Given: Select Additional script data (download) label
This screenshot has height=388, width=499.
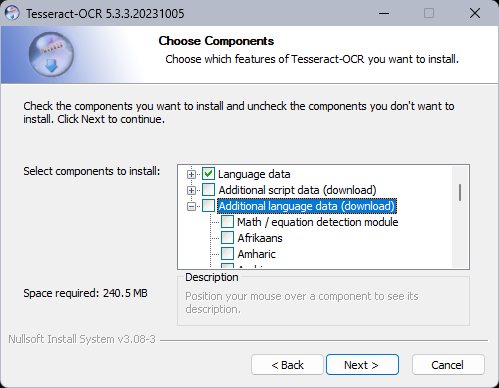Looking at the screenshot, I should [x=297, y=190].
